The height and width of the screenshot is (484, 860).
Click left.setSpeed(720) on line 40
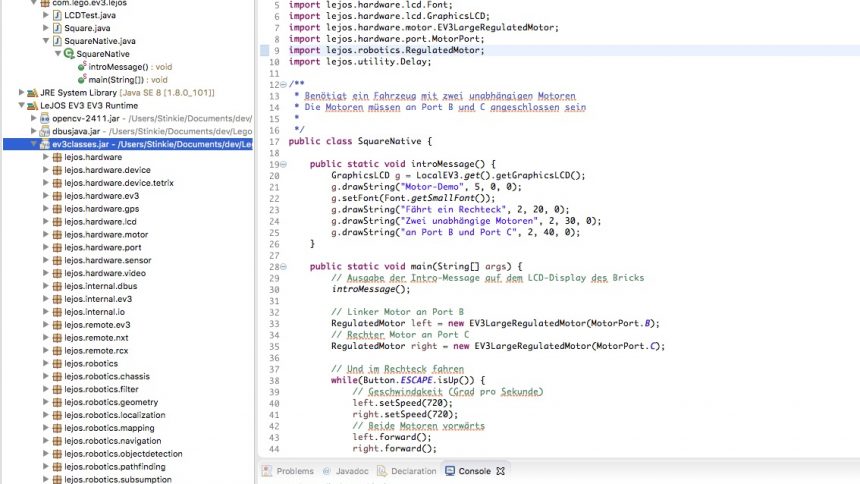[x=403, y=403]
